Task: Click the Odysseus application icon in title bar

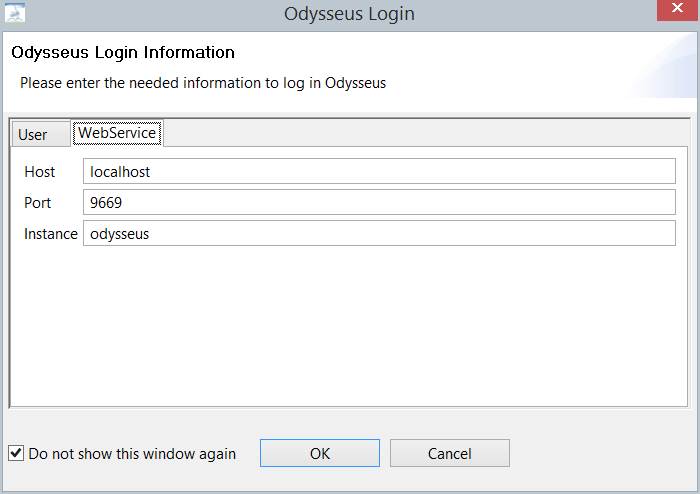Action: click(15, 13)
